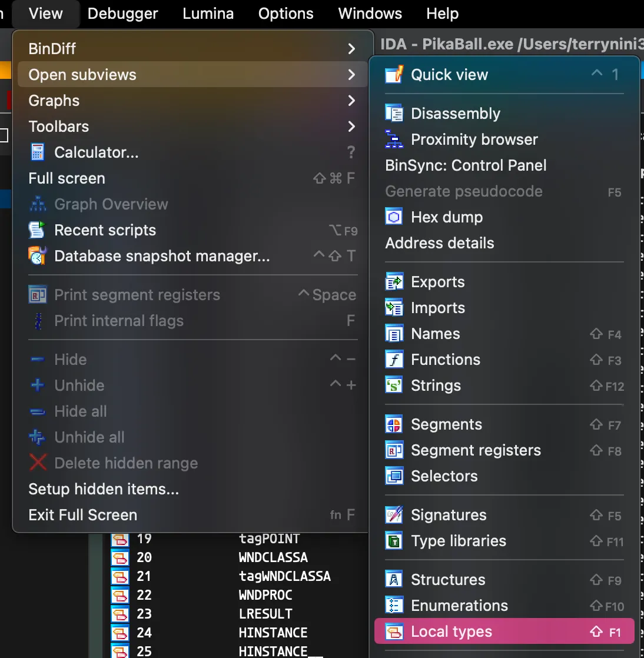
Task: Open the Help menu
Action: click(x=443, y=14)
